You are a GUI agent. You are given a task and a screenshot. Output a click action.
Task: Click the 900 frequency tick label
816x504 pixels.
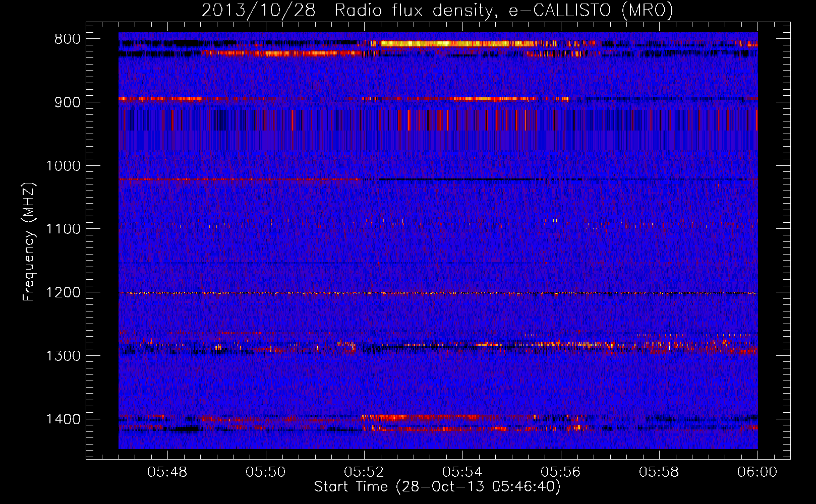click(x=67, y=102)
